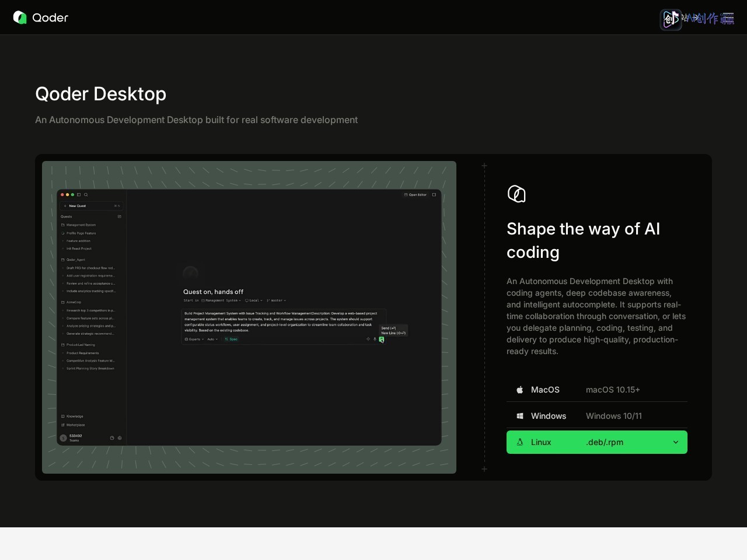
Task: Click the microphone icon in the prompt box
Action: tap(375, 339)
